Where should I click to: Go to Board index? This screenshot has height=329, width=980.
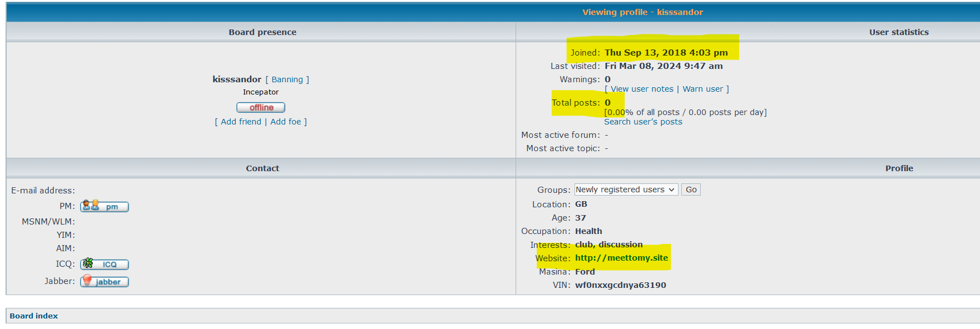point(34,316)
